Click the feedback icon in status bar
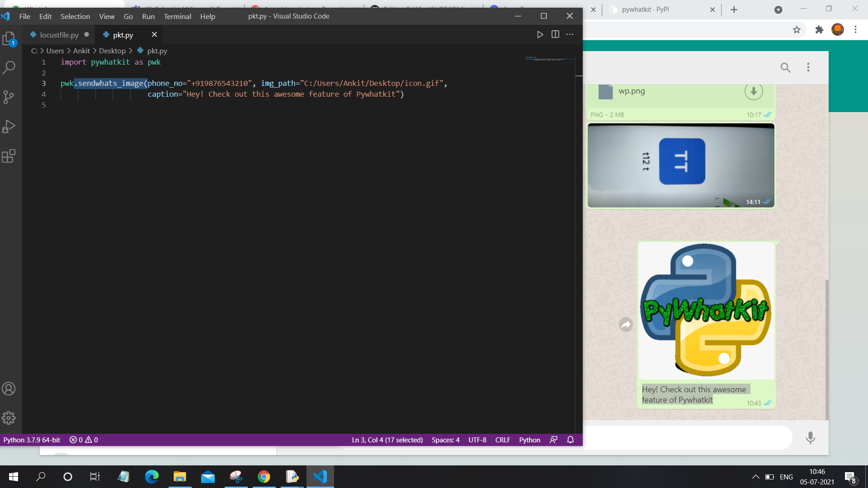This screenshot has height=488, width=868. [x=553, y=440]
